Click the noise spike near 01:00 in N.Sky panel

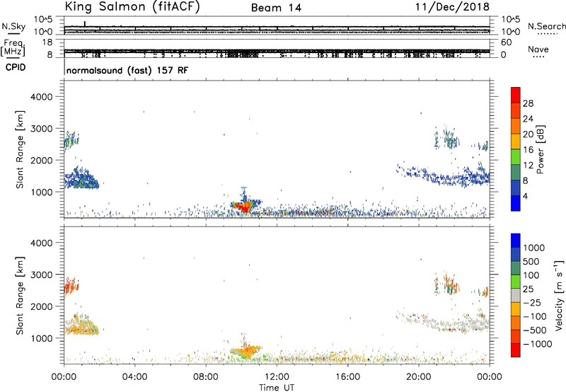(85, 24)
